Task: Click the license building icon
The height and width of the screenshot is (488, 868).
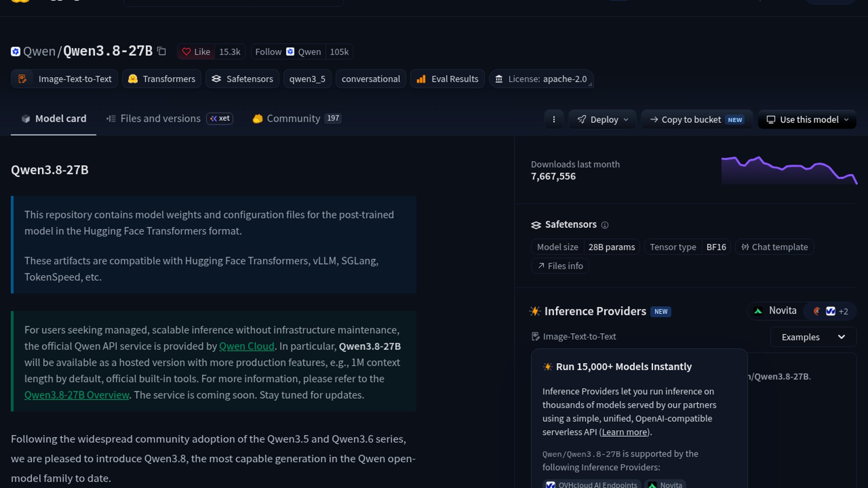Action: [499, 79]
